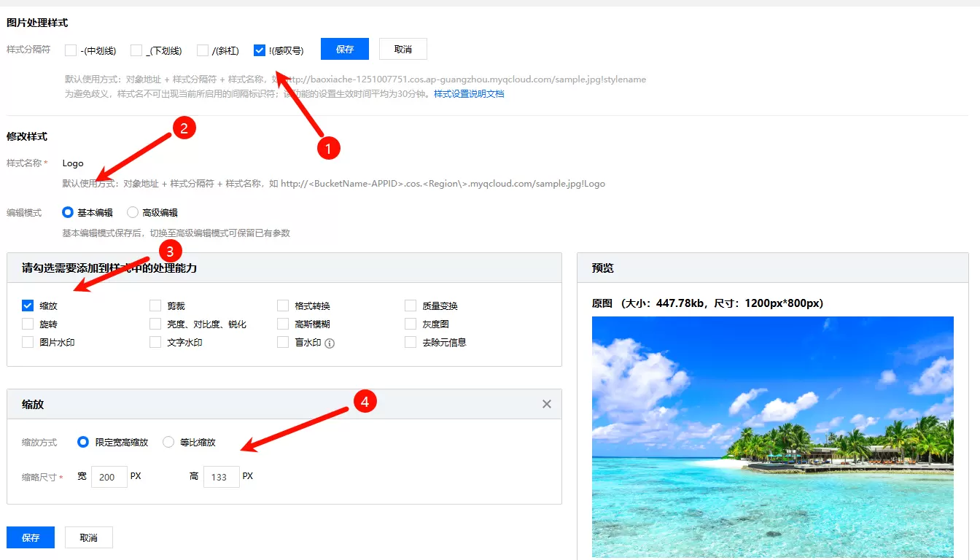Cancel the separator changes at top

point(403,49)
